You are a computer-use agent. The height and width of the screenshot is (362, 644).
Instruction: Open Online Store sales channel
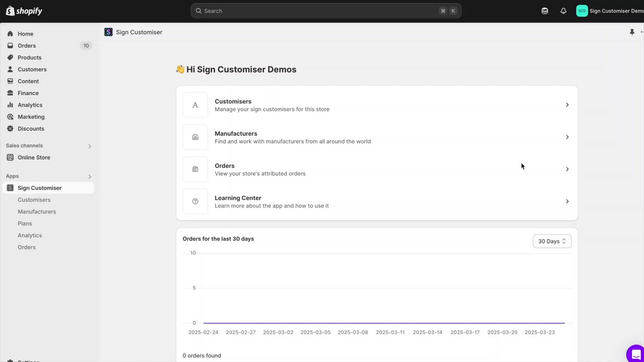pyautogui.click(x=34, y=157)
